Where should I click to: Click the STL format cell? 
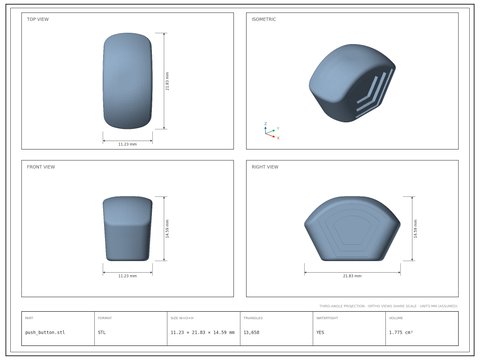pyautogui.click(x=101, y=332)
